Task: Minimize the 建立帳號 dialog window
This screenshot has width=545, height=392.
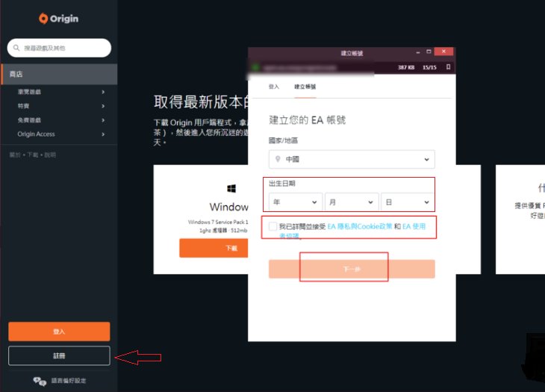Action: 418,52
